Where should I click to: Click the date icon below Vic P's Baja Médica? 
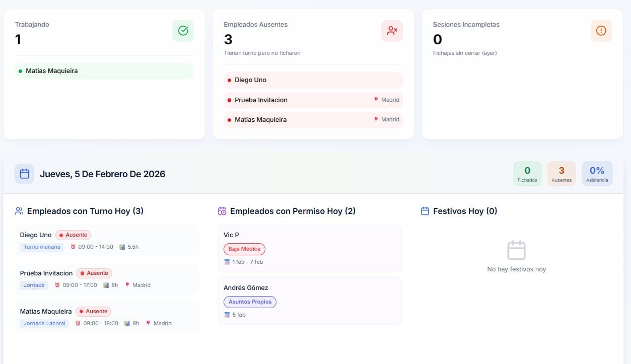tap(227, 262)
